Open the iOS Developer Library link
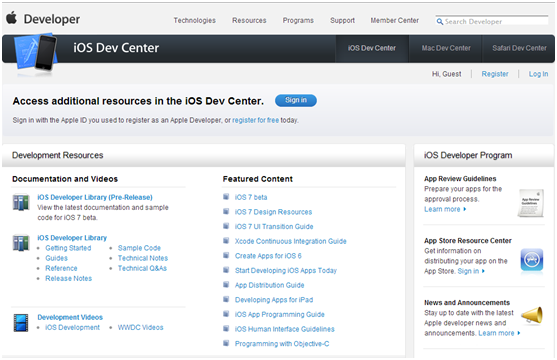 click(x=72, y=238)
